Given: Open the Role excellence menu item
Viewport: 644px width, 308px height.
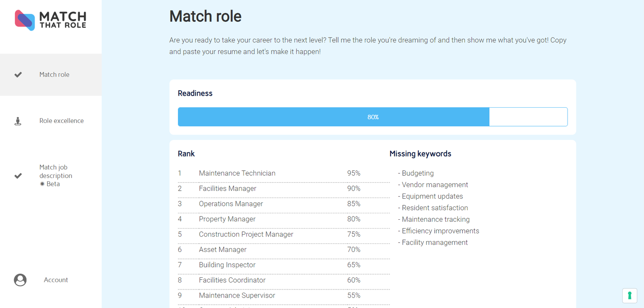Looking at the screenshot, I should click(x=51, y=121).
